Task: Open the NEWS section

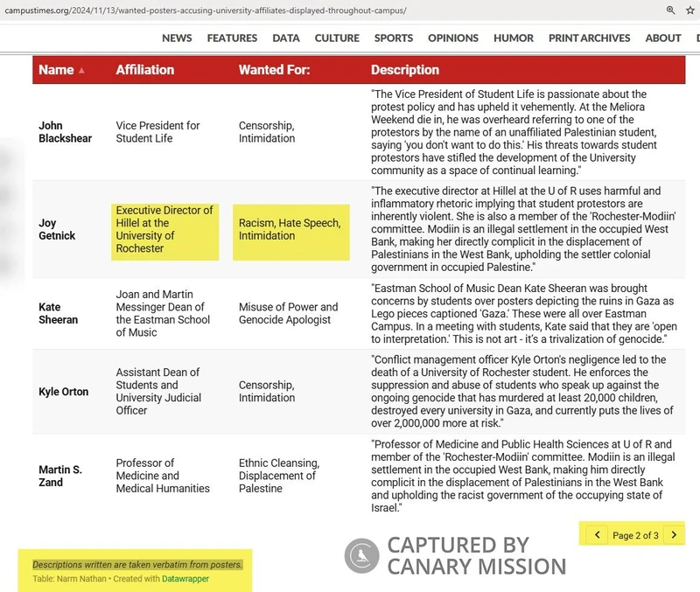Action: [177, 38]
